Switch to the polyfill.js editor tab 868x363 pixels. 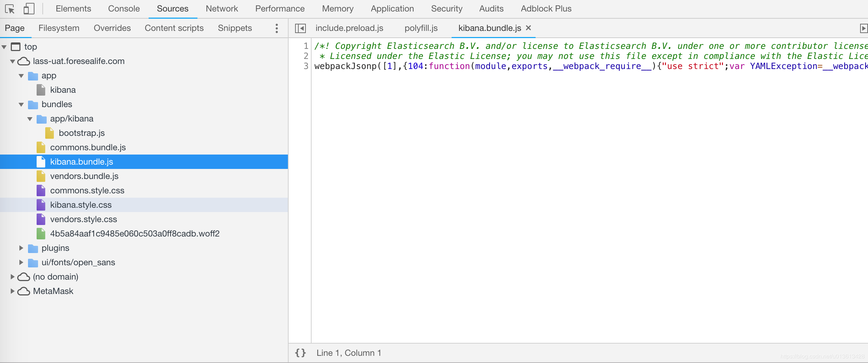click(421, 28)
